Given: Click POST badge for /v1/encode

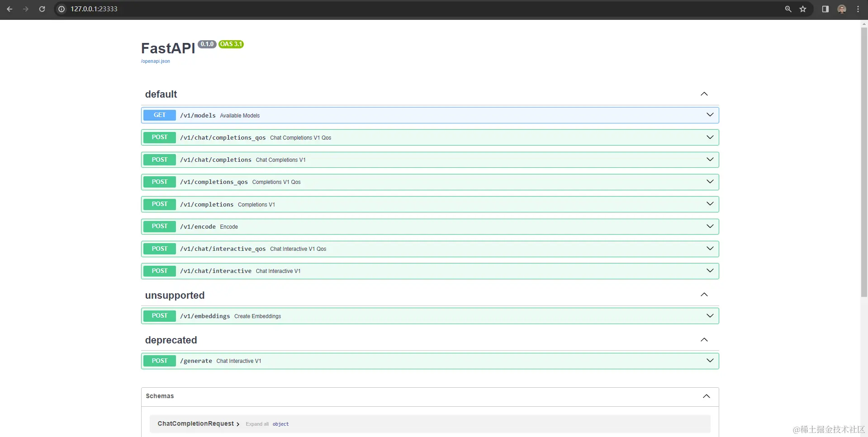Looking at the screenshot, I should click(x=160, y=226).
